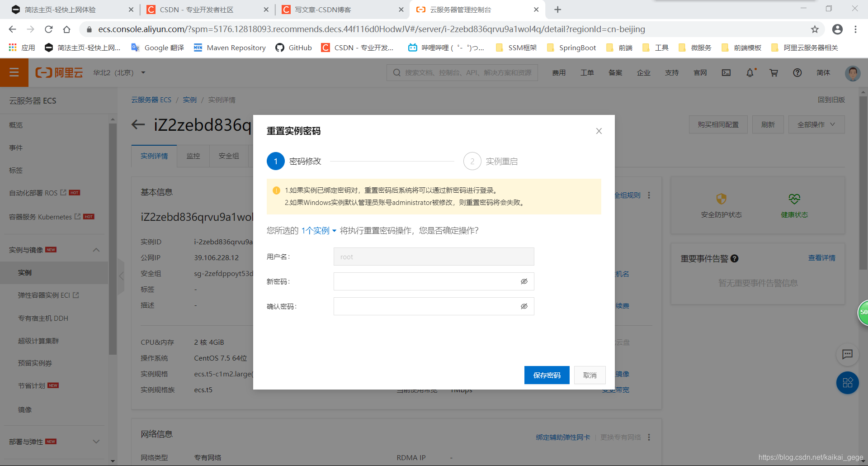Switch to the 安全组 tab
This screenshot has width=868, height=466.
[229, 156]
